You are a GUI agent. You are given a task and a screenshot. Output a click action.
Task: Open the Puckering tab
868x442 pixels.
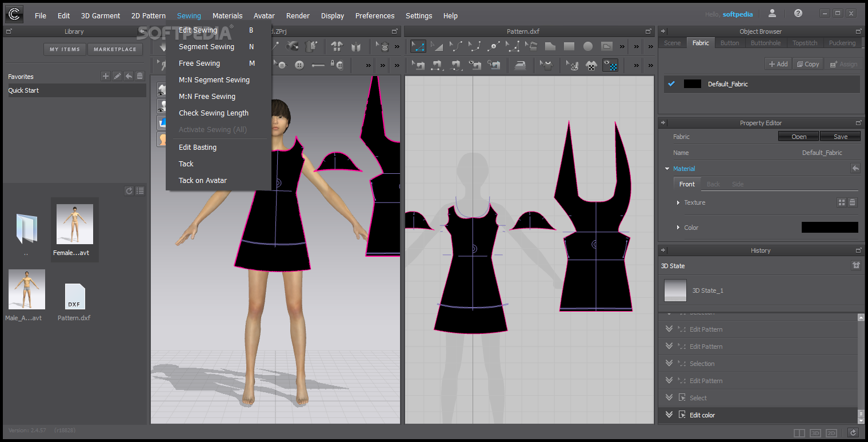[x=842, y=43]
